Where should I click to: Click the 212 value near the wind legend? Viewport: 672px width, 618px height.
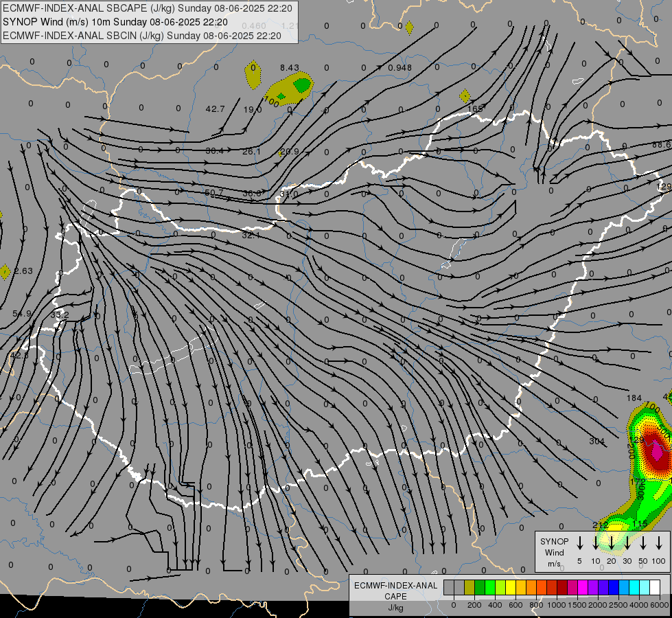(x=601, y=525)
